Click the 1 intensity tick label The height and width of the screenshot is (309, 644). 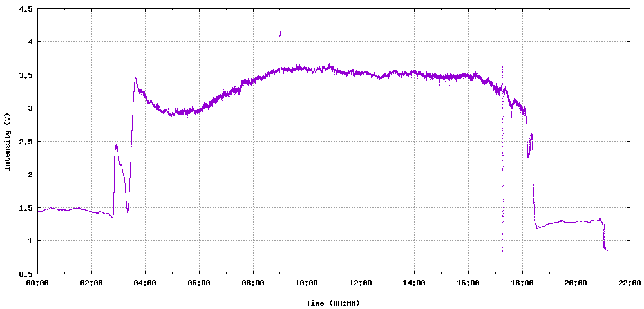[30, 241]
